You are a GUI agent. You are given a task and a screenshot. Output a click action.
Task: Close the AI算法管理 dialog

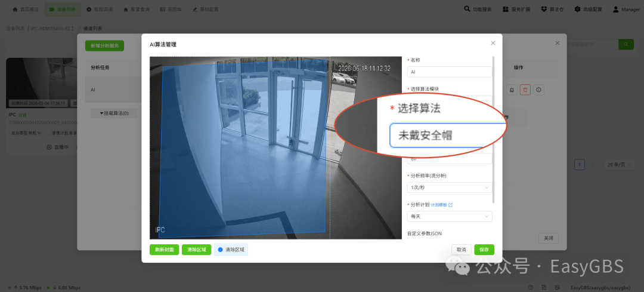pyautogui.click(x=493, y=43)
